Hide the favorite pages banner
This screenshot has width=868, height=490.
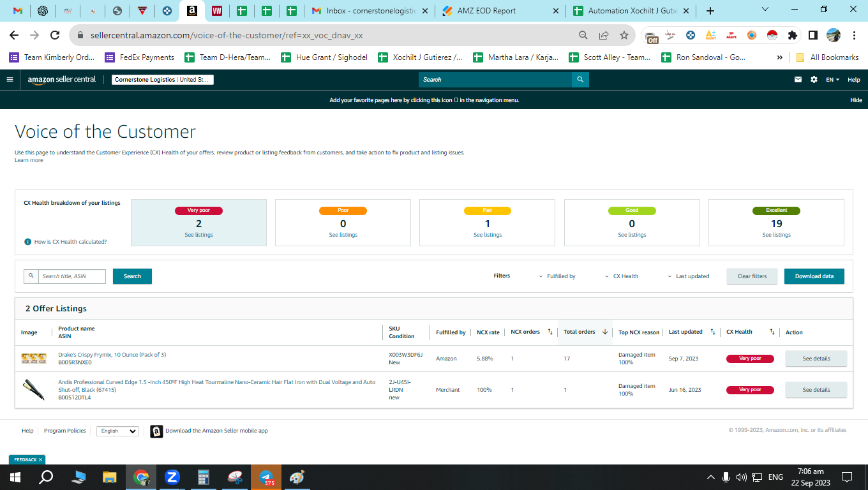856,100
